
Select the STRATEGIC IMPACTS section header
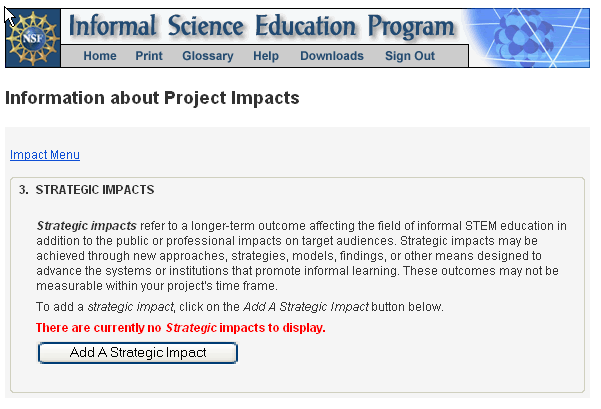click(94, 189)
